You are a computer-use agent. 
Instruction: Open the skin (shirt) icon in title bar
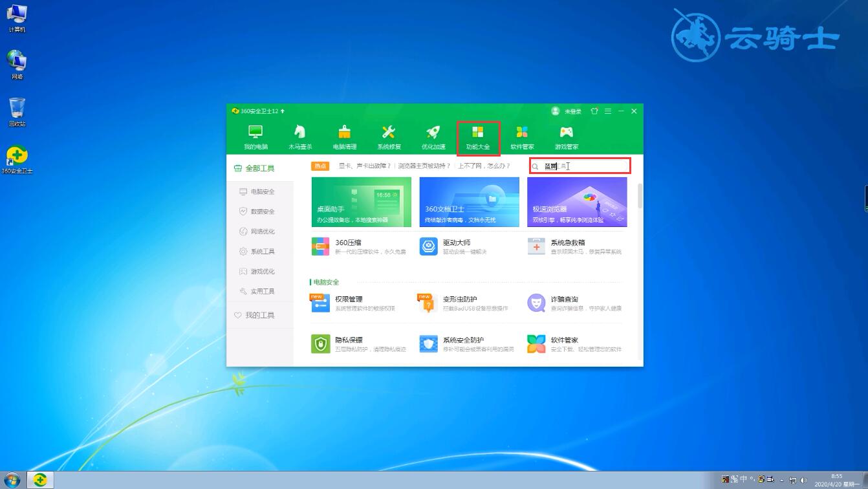click(x=594, y=111)
